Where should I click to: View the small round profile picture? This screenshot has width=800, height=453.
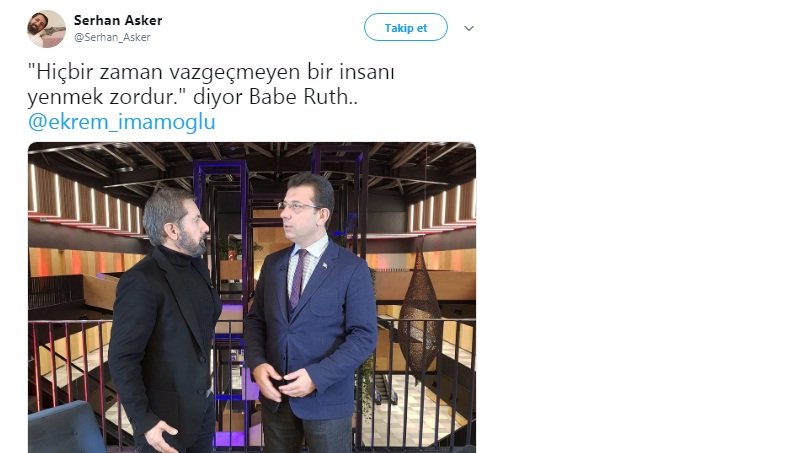click(46, 29)
